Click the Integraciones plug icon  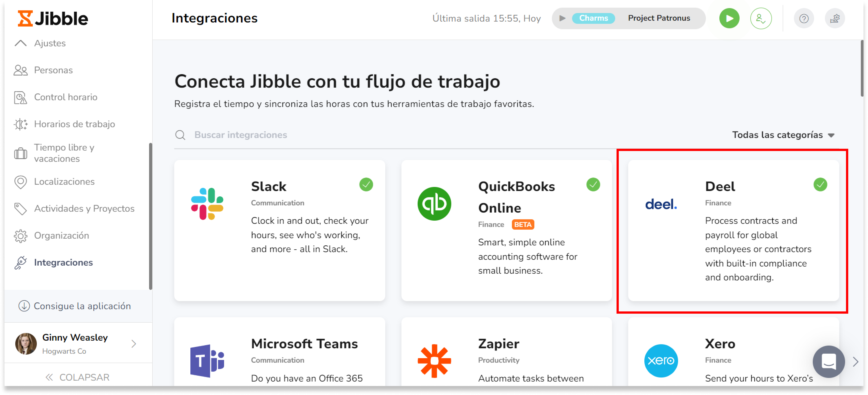pyautogui.click(x=21, y=263)
